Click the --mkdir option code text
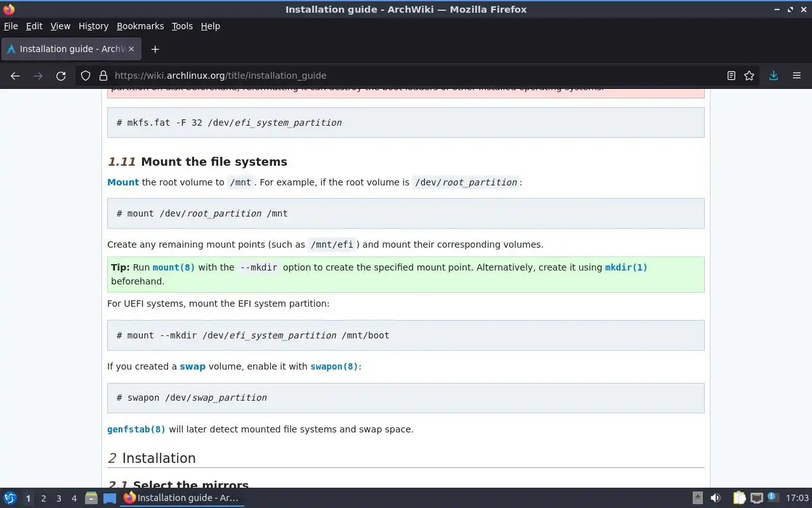This screenshot has height=508, width=812. tap(259, 267)
